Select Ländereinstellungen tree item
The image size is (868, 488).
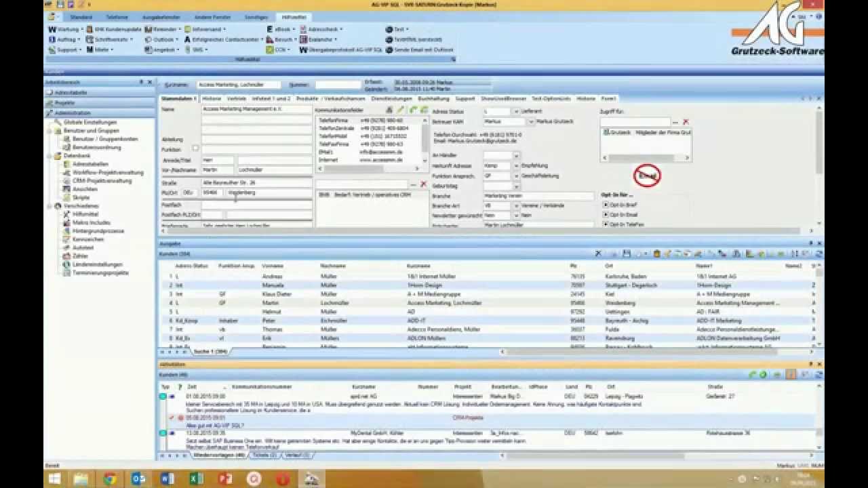click(x=97, y=264)
